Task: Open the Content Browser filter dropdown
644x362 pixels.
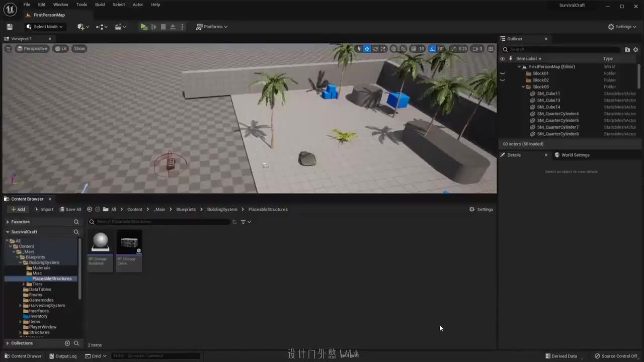Action: tap(246, 222)
